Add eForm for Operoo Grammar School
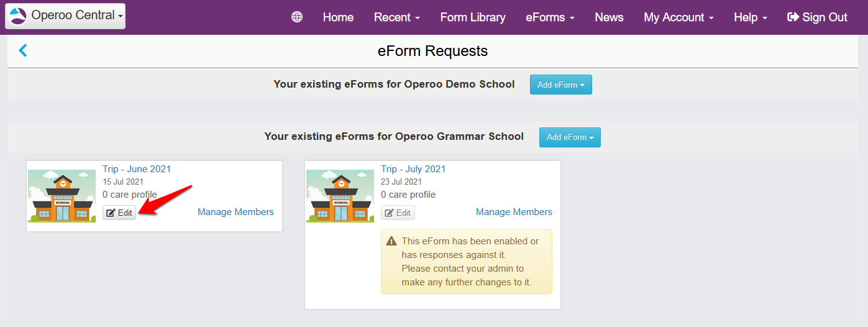Screen dimensions: 868x327 [x=570, y=137]
